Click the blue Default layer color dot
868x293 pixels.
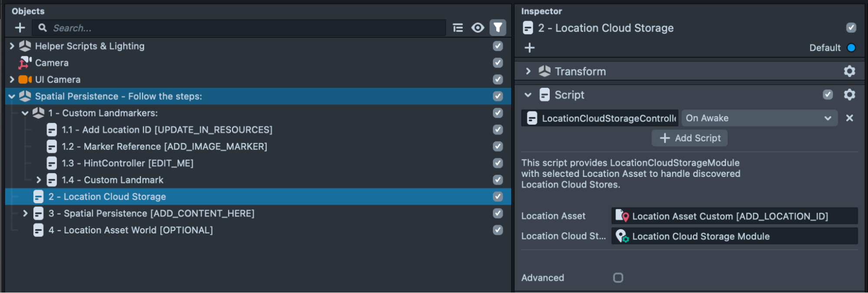pyautogui.click(x=851, y=48)
